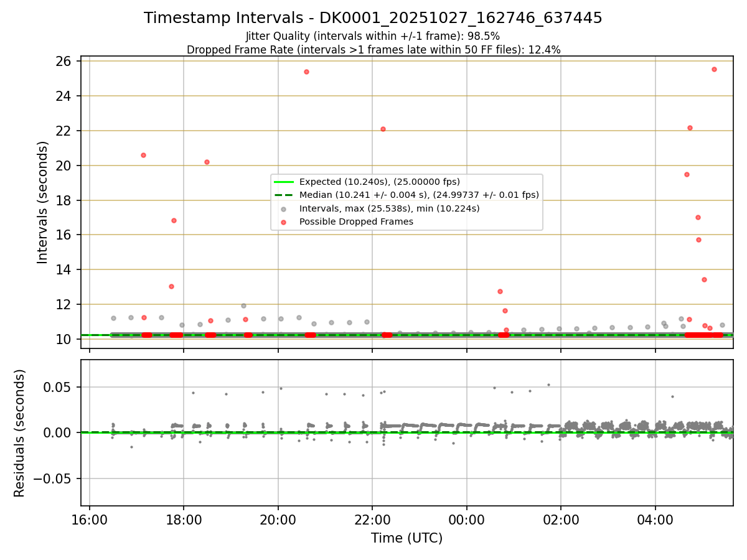
Task: Click the '22:00' x-axis tick label
Action: pyautogui.click(x=372, y=520)
